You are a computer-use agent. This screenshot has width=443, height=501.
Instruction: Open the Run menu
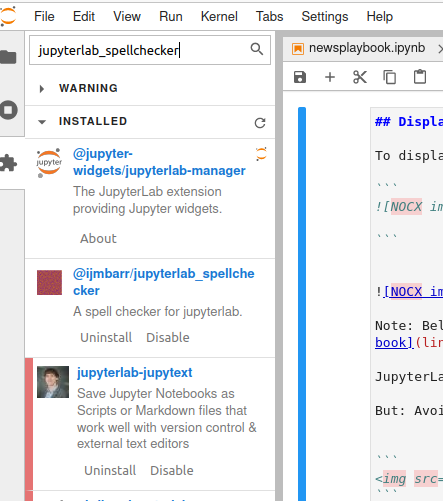coord(171,16)
